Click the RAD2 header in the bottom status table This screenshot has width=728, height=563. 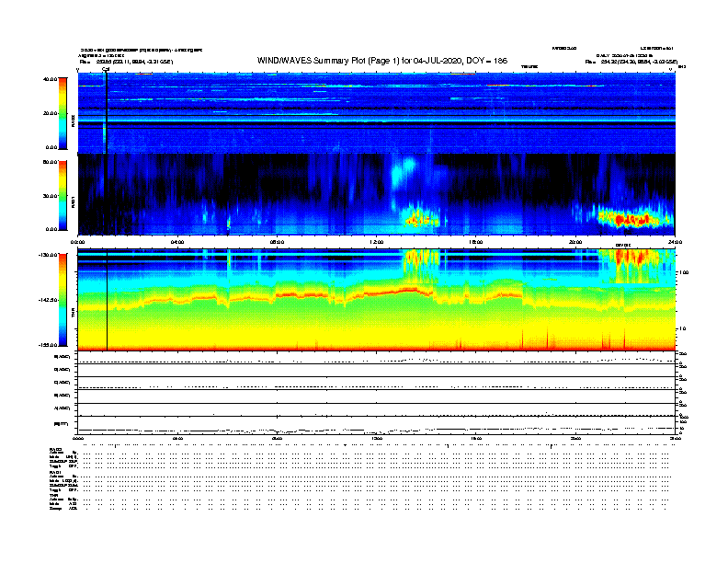pyautogui.click(x=55, y=450)
